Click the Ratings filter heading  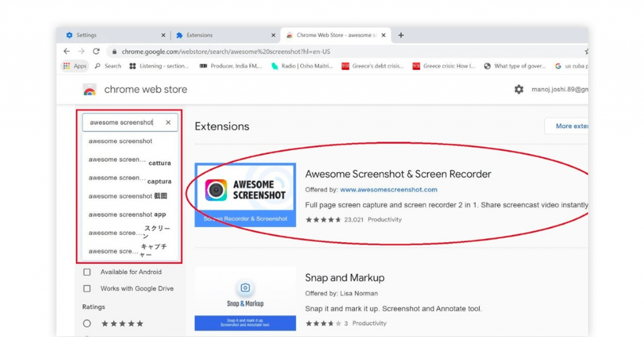[94, 307]
